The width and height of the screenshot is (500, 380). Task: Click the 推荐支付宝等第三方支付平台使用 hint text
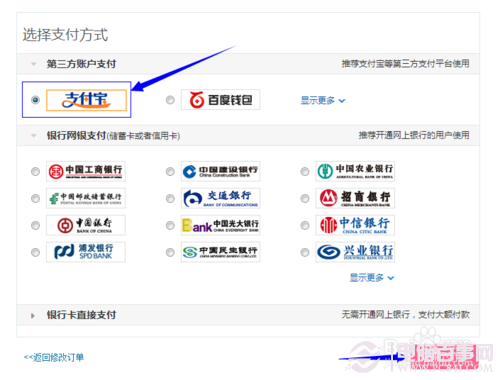pos(405,63)
